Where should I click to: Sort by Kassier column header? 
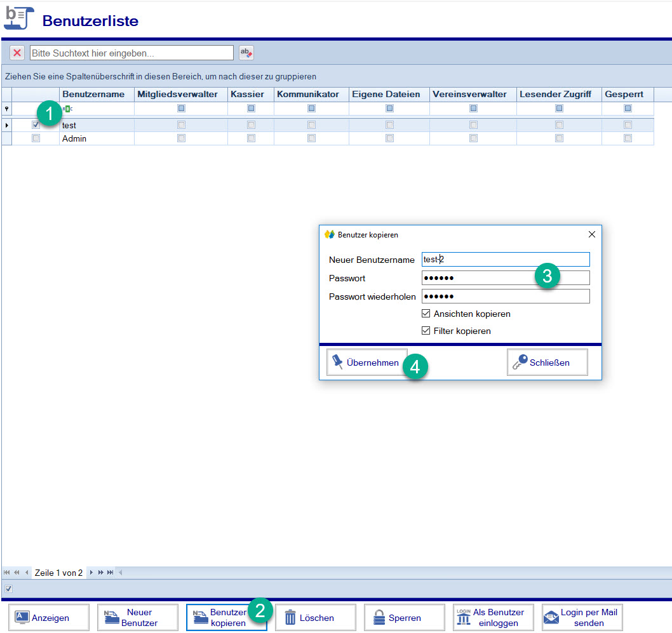coord(251,94)
